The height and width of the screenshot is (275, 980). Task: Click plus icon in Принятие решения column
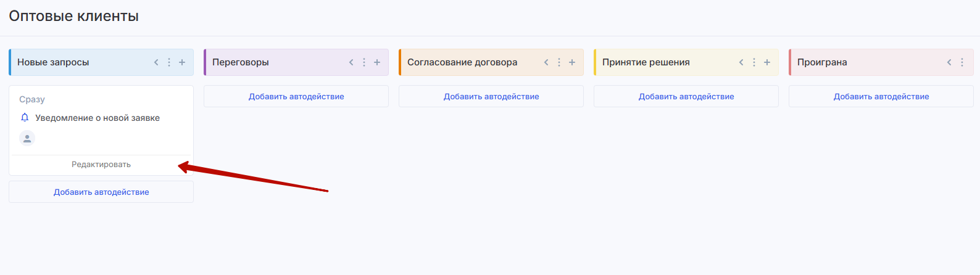(x=767, y=62)
